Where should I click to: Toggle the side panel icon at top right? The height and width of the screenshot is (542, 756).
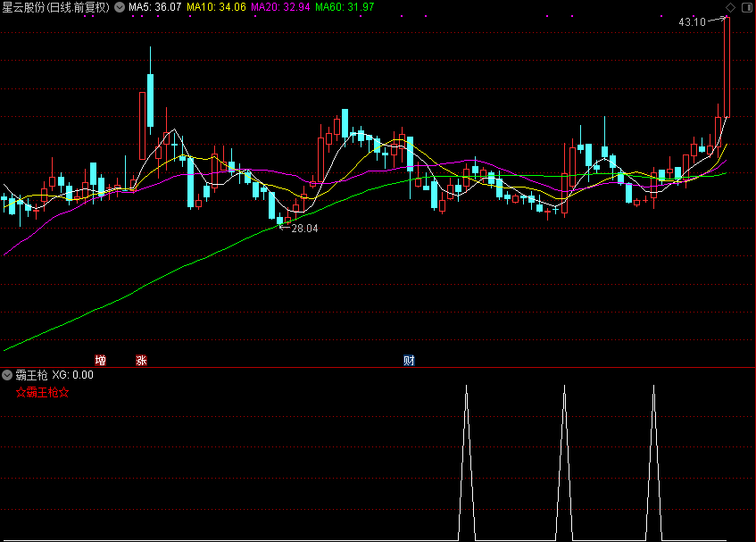point(747,7)
